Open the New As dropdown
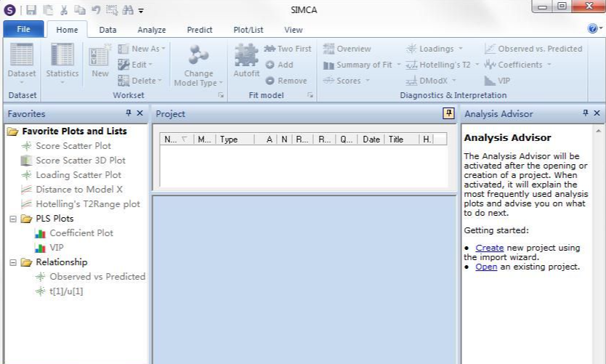 (142, 49)
